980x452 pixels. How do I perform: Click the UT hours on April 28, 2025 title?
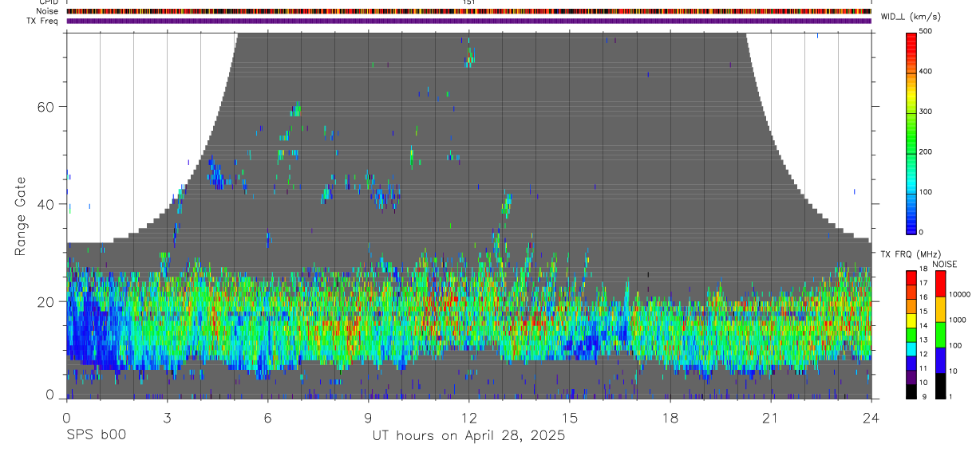tap(468, 435)
